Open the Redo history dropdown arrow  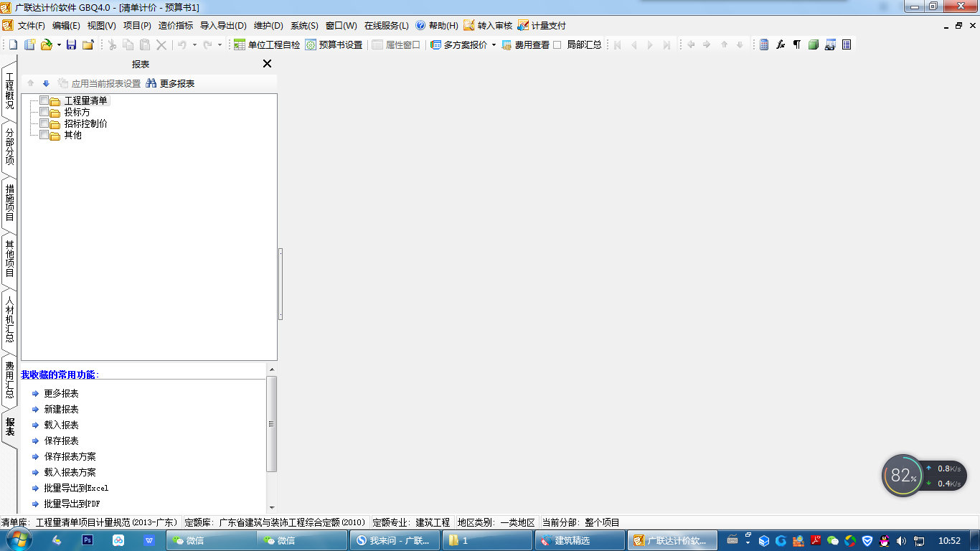point(220,44)
